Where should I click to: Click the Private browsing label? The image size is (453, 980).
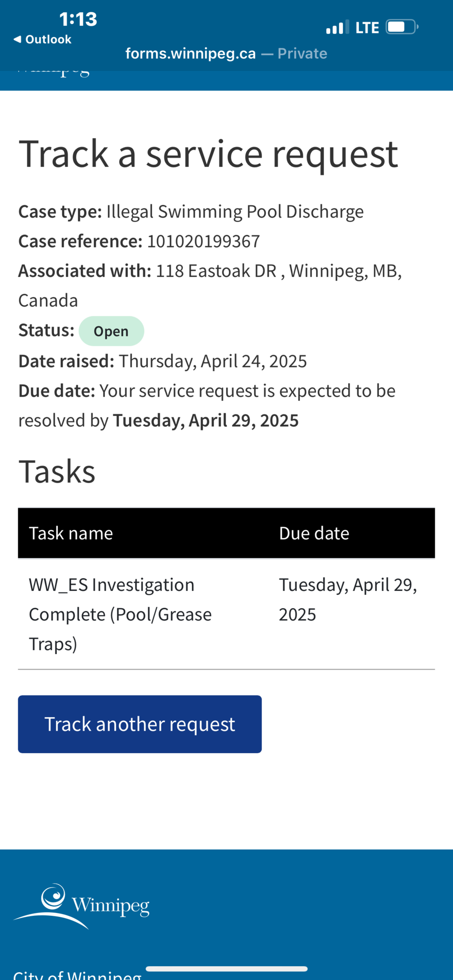click(x=302, y=54)
